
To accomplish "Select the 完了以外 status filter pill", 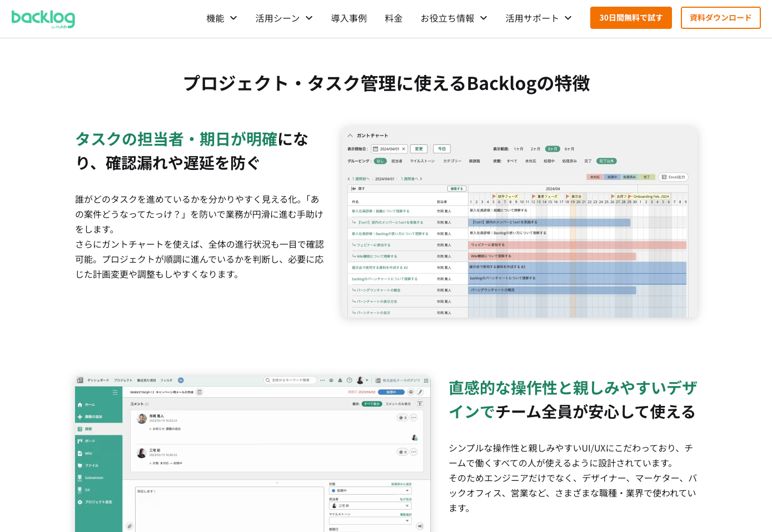I will coord(607,161).
